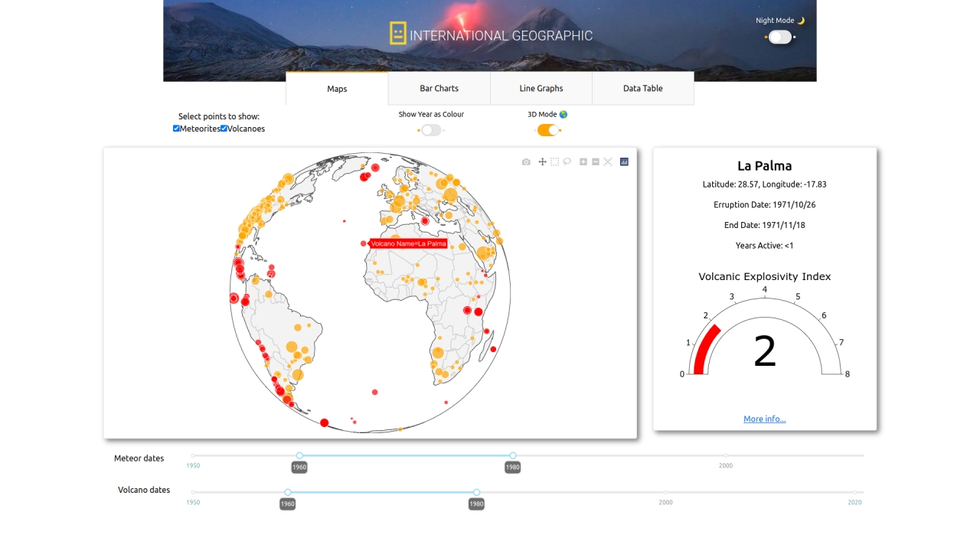Click the download plot camera icon
This screenshot has width=980, height=551.
(x=526, y=161)
